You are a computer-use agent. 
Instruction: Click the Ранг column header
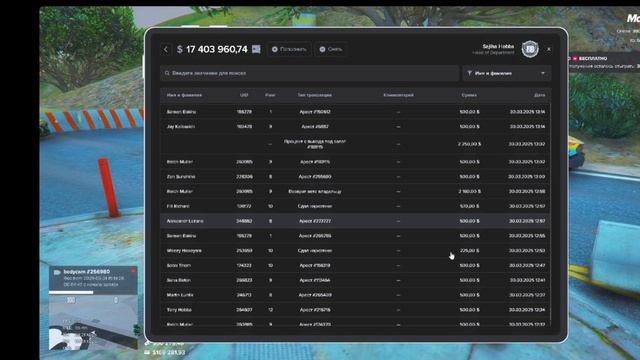[270, 95]
